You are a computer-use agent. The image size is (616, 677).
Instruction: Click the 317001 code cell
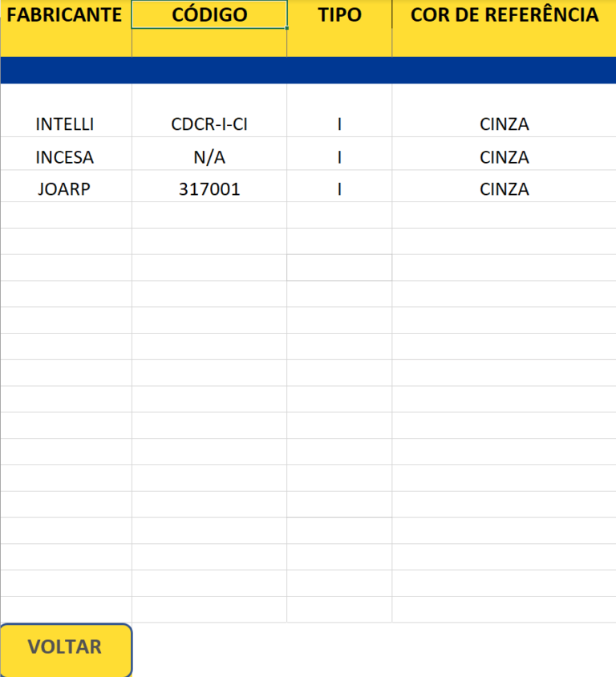pyautogui.click(x=209, y=189)
